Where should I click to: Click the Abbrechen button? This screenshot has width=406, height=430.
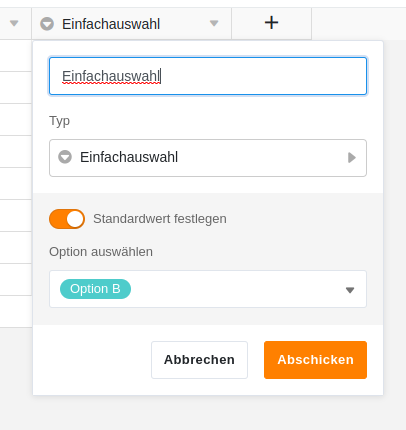pos(199,360)
